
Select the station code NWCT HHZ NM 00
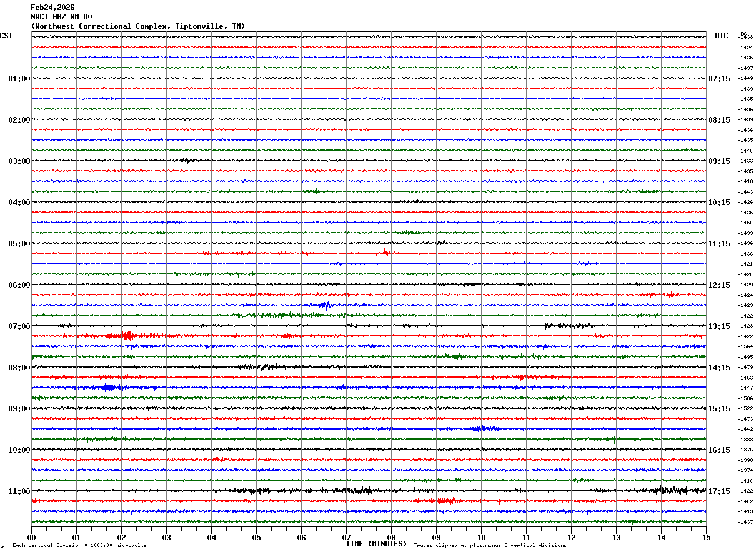61,17
